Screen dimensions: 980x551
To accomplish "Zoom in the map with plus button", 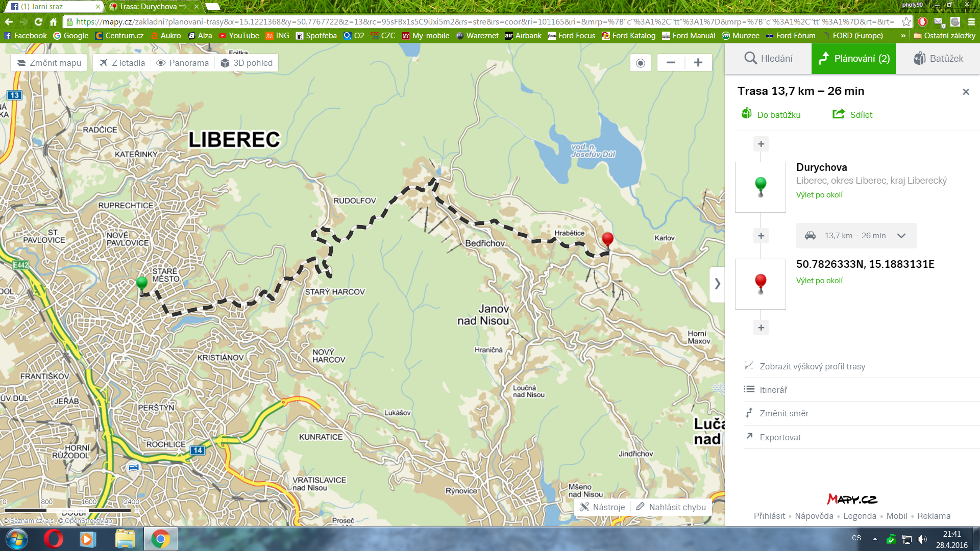I will [698, 63].
